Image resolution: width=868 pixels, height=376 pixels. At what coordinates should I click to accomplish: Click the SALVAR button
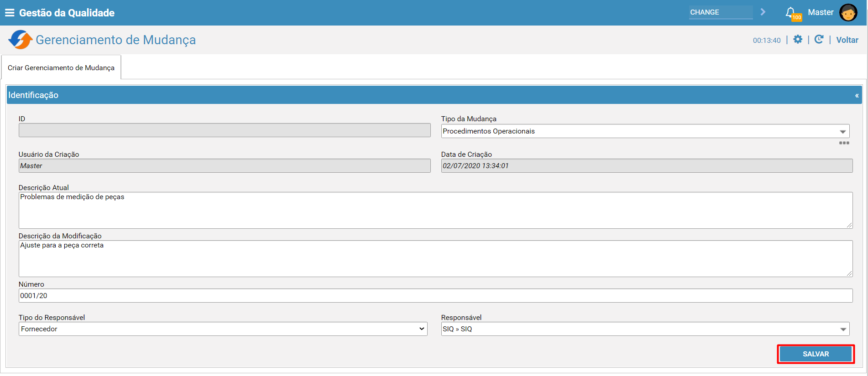pyautogui.click(x=816, y=354)
